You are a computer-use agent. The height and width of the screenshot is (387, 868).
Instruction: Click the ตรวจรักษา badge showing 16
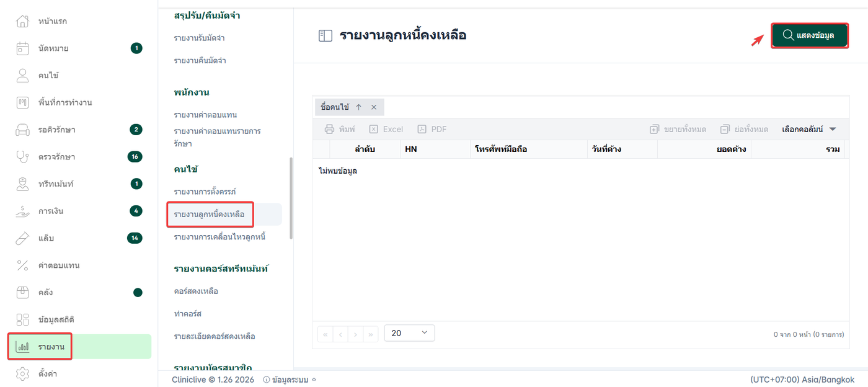[x=135, y=156]
